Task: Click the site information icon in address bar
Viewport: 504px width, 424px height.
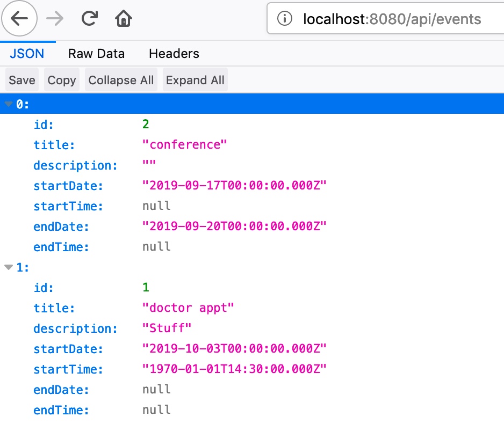Action: tap(284, 19)
